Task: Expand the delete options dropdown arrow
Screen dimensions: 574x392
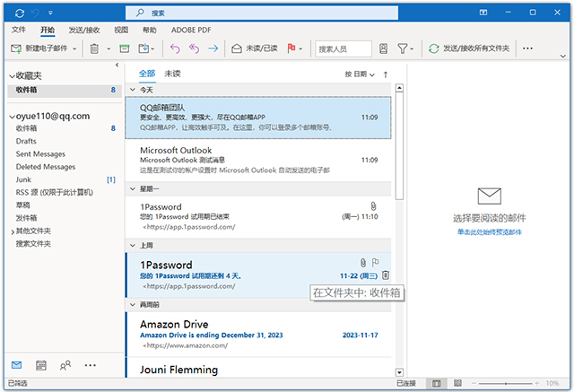Action: click(x=109, y=48)
